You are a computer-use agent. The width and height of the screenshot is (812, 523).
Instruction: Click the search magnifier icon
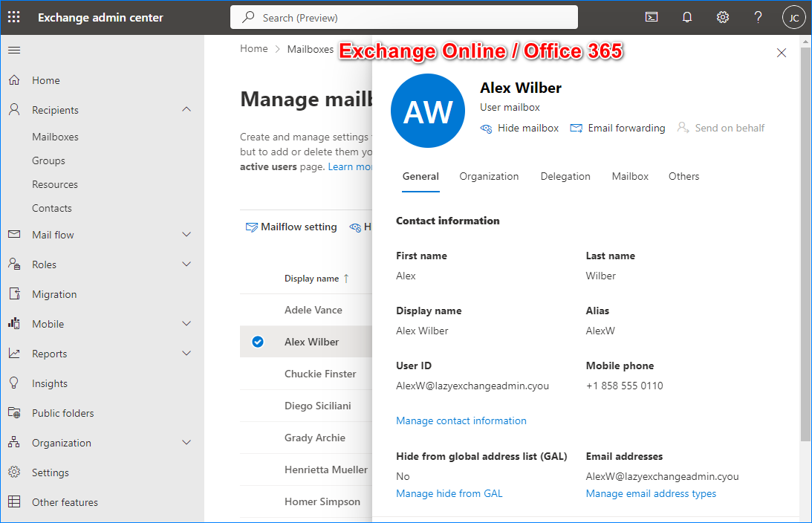[x=248, y=17]
